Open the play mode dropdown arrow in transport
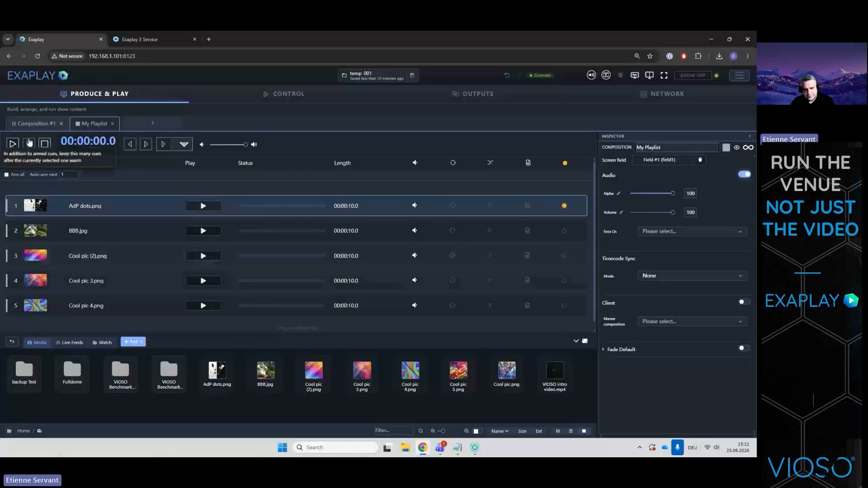 (184, 144)
